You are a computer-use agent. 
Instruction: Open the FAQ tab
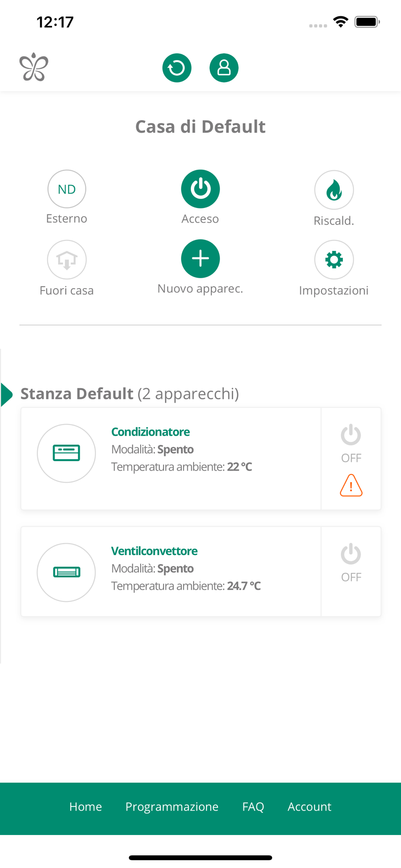point(253,806)
